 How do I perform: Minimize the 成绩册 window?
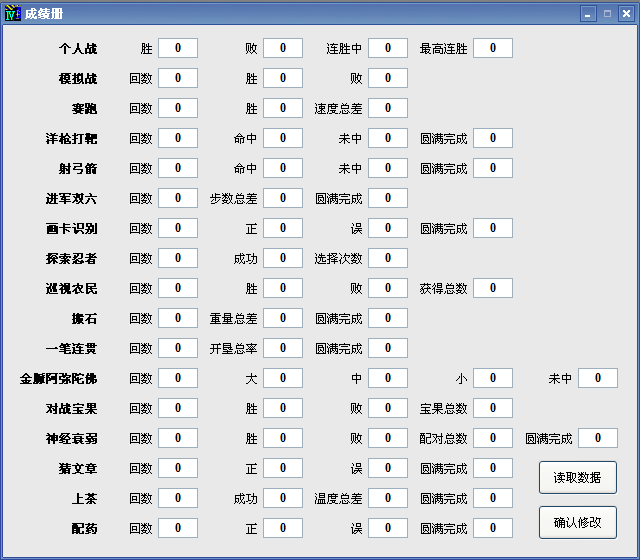(588, 14)
